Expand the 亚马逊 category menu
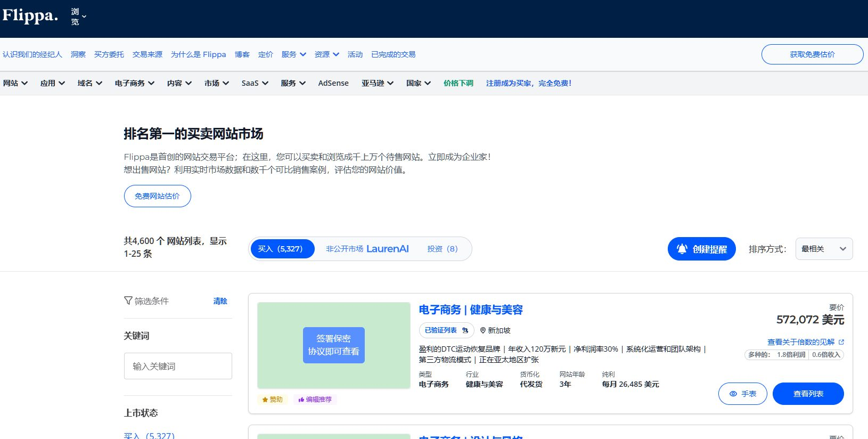 pos(378,83)
